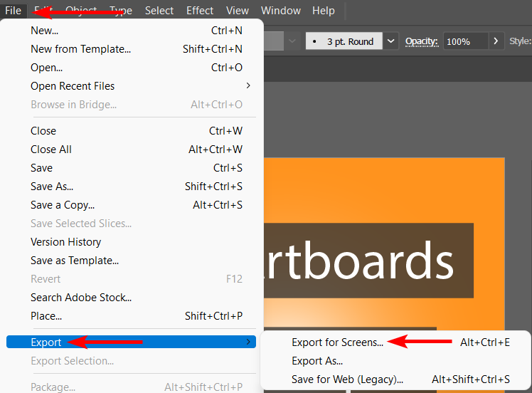Choose Save for Web (Legacy) option
The image size is (532, 393).
tap(347, 379)
